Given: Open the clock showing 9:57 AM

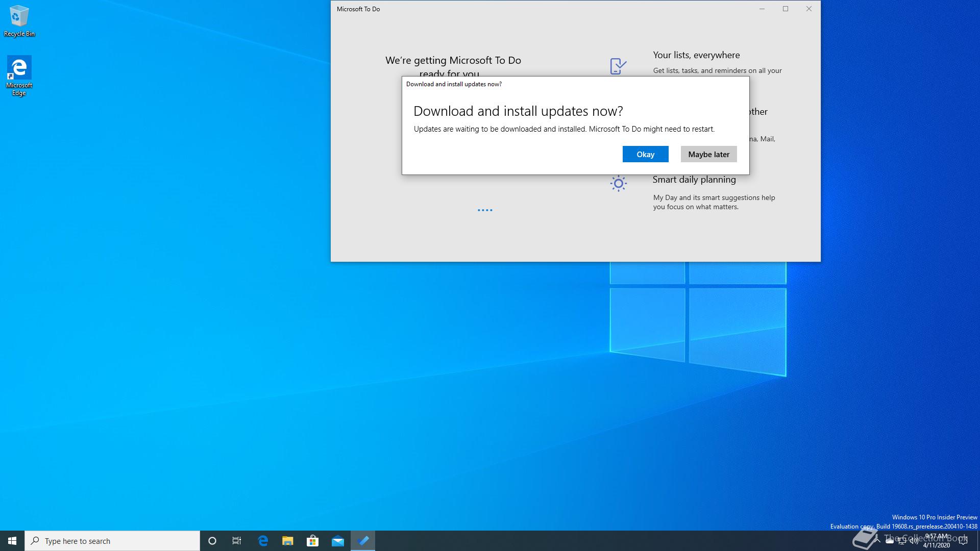Looking at the screenshot, I should pyautogui.click(x=936, y=541).
